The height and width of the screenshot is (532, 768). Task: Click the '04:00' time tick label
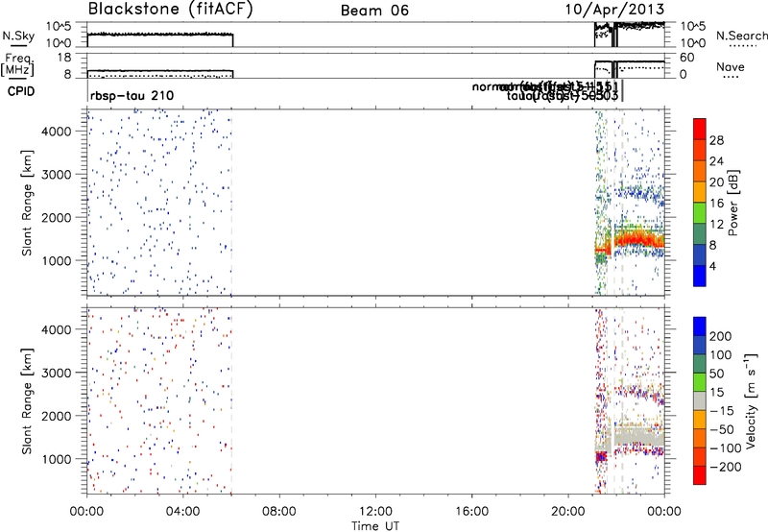point(182,512)
